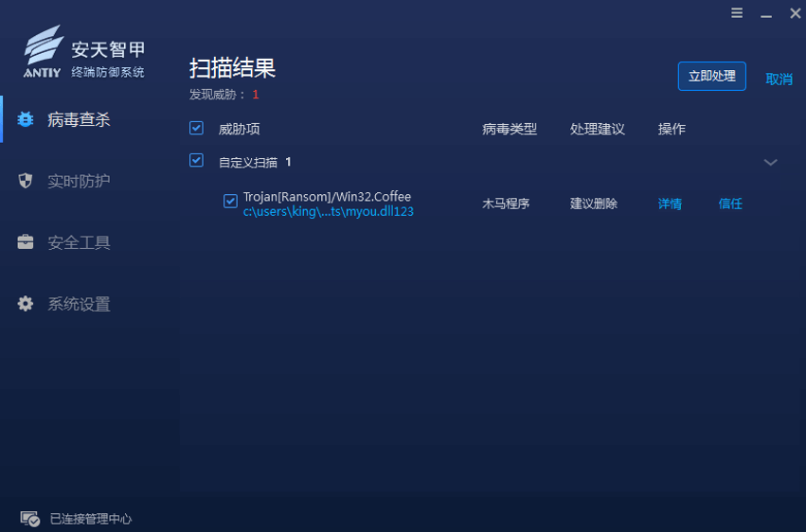View 详情 for the detected trojan
Image resolution: width=806 pixels, height=532 pixels.
[x=670, y=204]
